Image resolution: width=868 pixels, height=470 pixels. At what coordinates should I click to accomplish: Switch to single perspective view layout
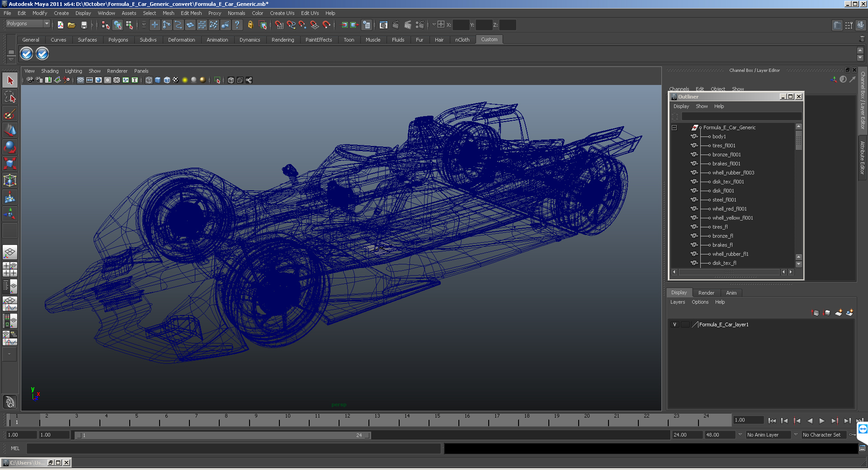click(x=10, y=252)
